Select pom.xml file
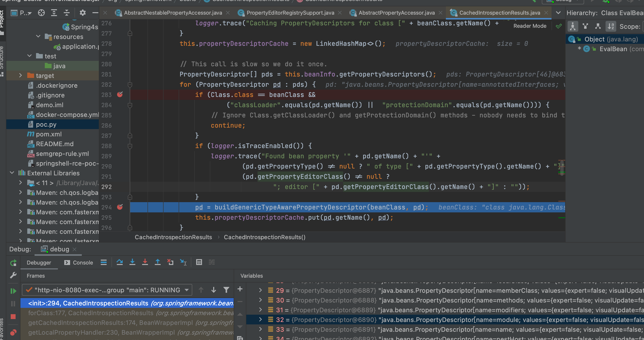This screenshot has width=644, height=340. [x=53, y=134]
